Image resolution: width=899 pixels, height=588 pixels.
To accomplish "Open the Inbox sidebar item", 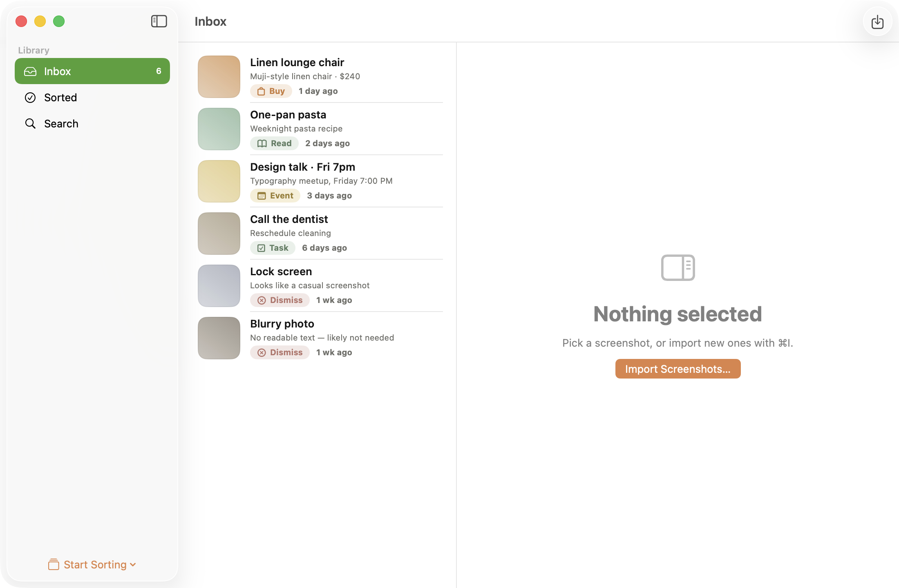I will (92, 71).
